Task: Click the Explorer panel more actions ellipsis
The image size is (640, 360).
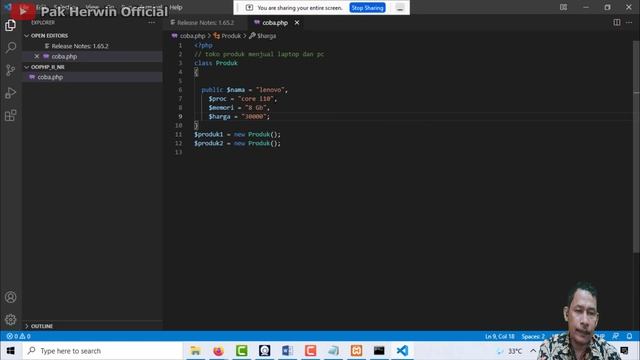Action: pyautogui.click(x=152, y=22)
